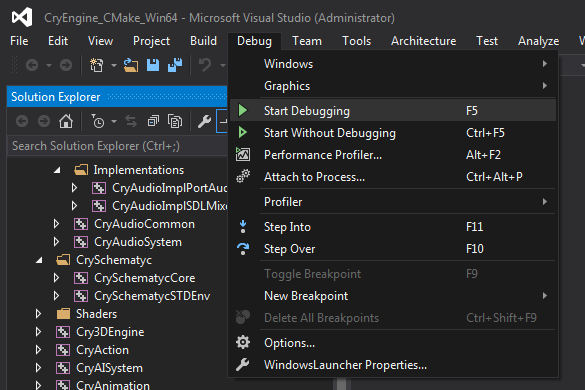Click Solution Explorer Home icon
Viewport: 585px width, 390px height.
pyautogui.click(x=66, y=121)
